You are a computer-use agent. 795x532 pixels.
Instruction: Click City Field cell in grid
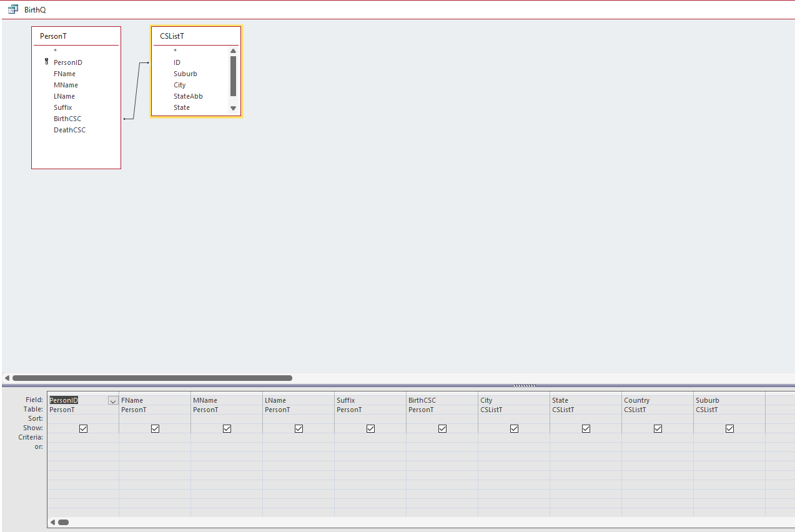pos(514,400)
